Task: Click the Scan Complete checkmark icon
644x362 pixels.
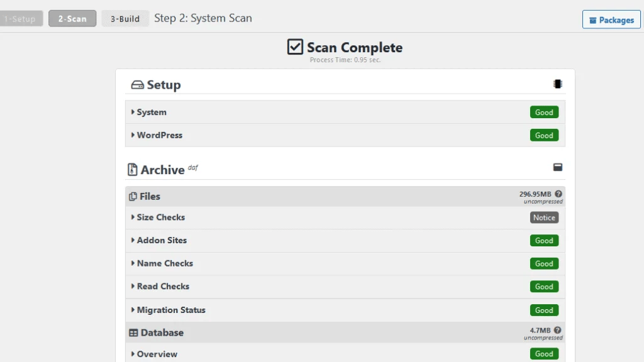Action: coord(294,47)
